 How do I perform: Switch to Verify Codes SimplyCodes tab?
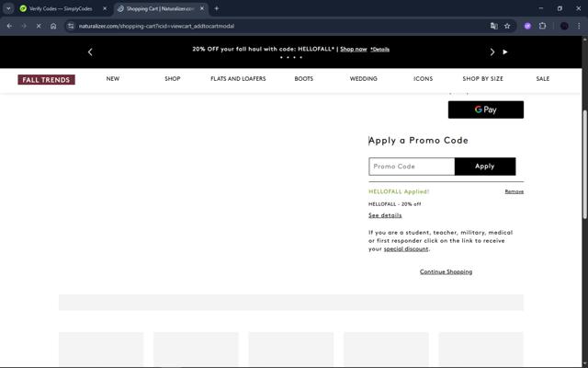(61, 8)
